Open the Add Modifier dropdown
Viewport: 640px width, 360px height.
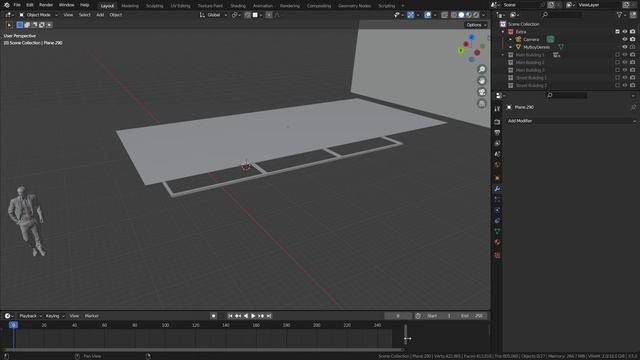[x=571, y=121]
